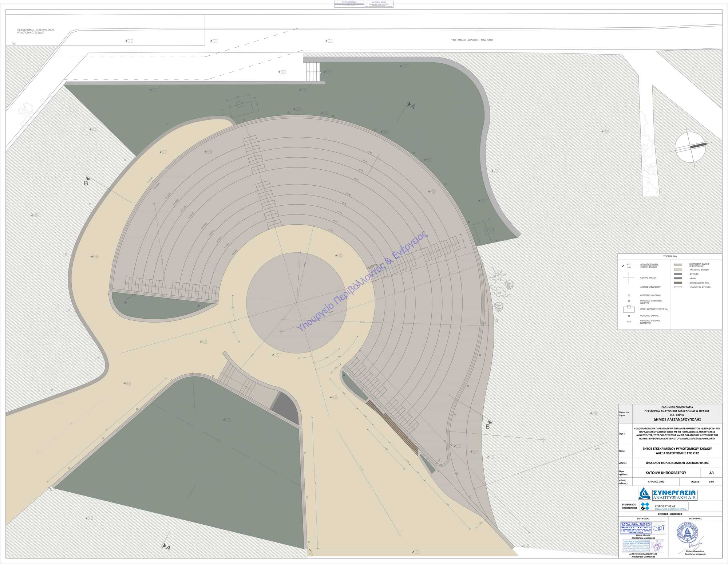Click section marker A near top of plan
This screenshot has height=564, width=728.
[412, 106]
